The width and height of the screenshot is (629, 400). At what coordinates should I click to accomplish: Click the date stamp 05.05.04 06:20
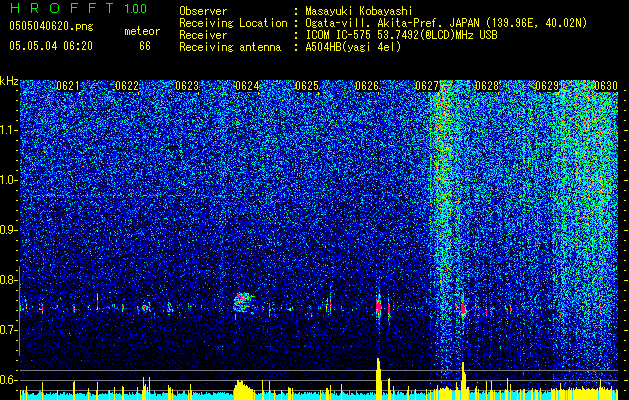click(51, 46)
